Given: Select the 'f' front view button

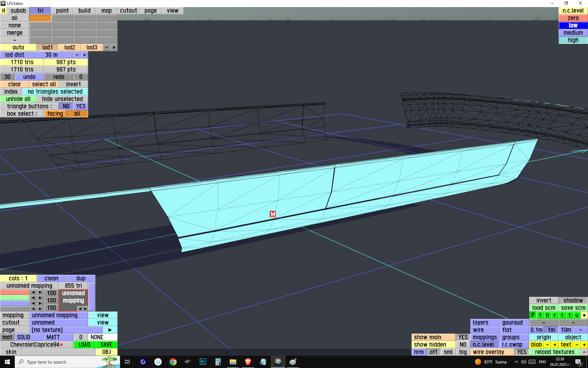Looking at the screenshot, I should (540, 315).
